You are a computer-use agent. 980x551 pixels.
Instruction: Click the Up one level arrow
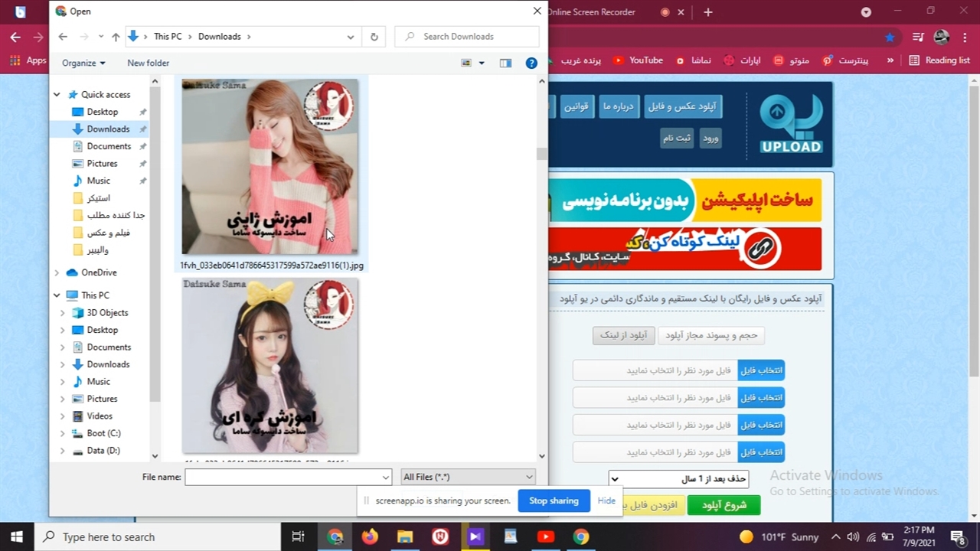[116, 37]
